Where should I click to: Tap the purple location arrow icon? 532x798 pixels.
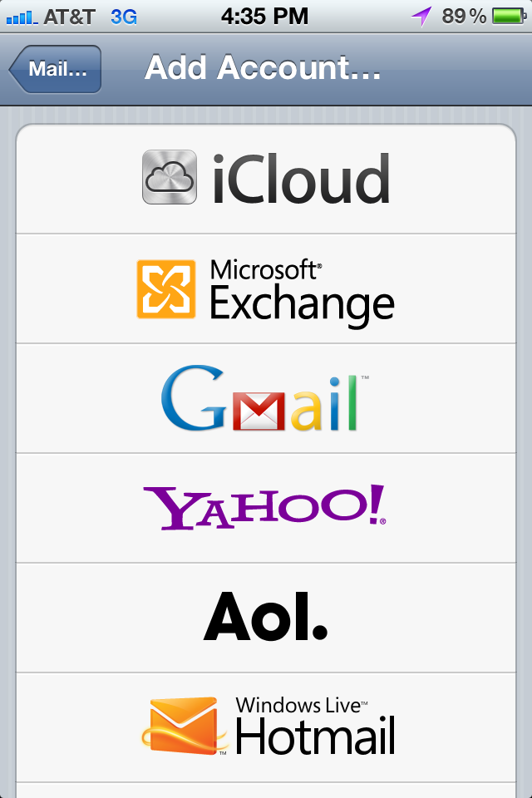(421, 17)
